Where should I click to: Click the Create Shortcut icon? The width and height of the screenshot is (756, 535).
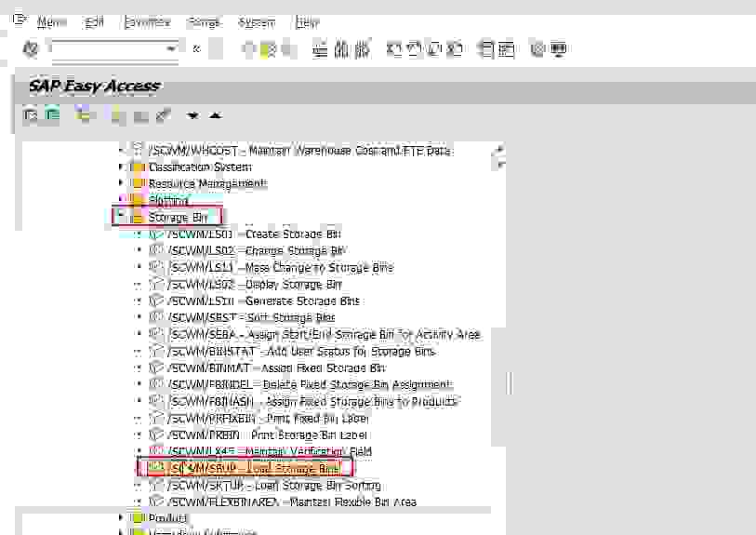(506, 48)
